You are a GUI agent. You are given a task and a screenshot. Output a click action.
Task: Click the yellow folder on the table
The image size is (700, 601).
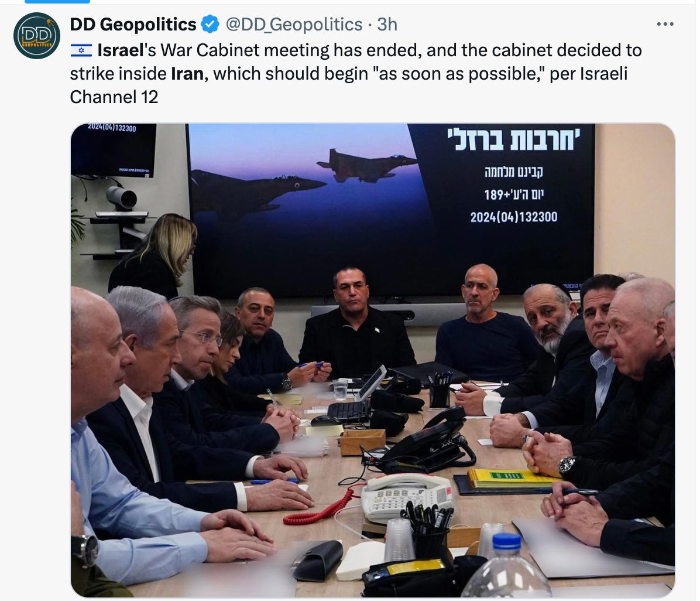[509, 478]
